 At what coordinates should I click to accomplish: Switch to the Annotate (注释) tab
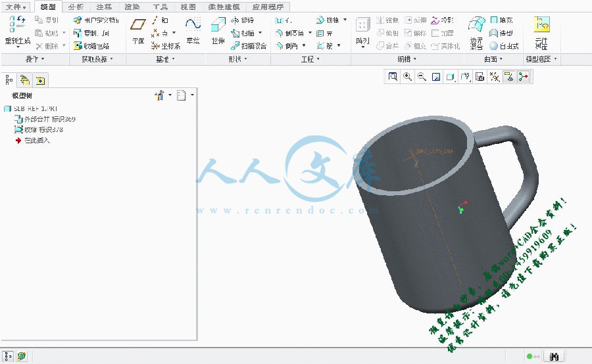click(104, 7)
